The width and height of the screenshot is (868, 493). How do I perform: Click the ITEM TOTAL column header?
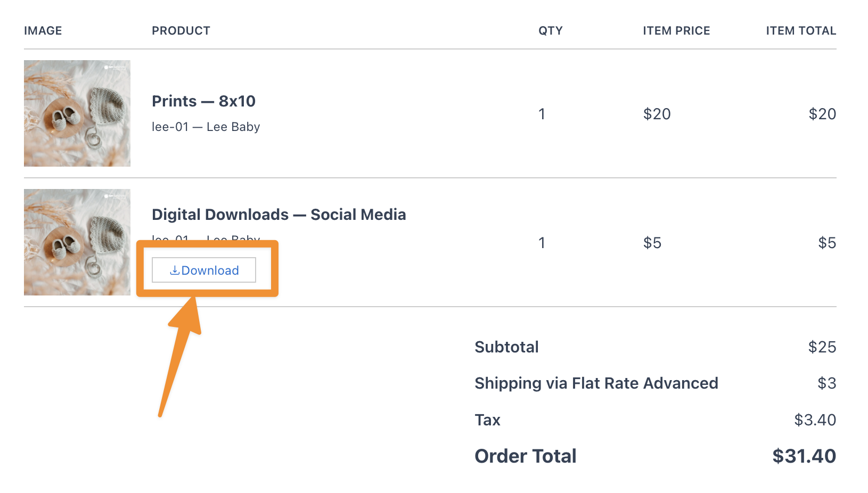click(801, 30)
